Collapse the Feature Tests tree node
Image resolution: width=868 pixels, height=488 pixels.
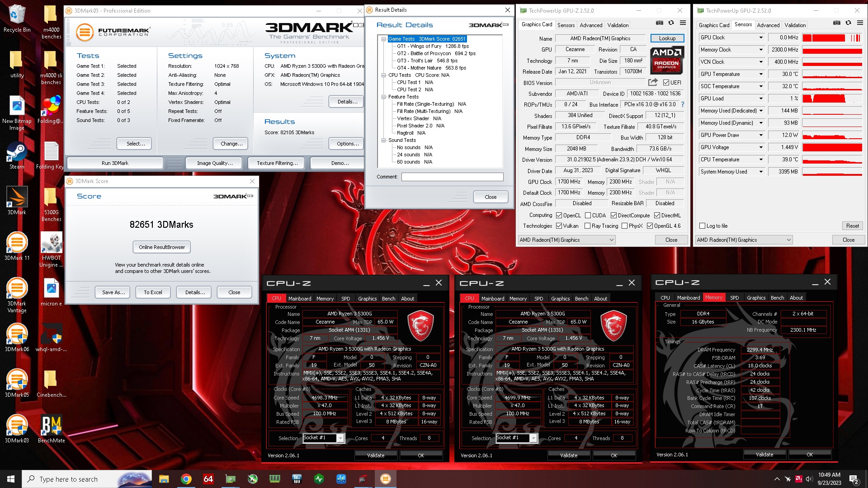pos(383,97)
